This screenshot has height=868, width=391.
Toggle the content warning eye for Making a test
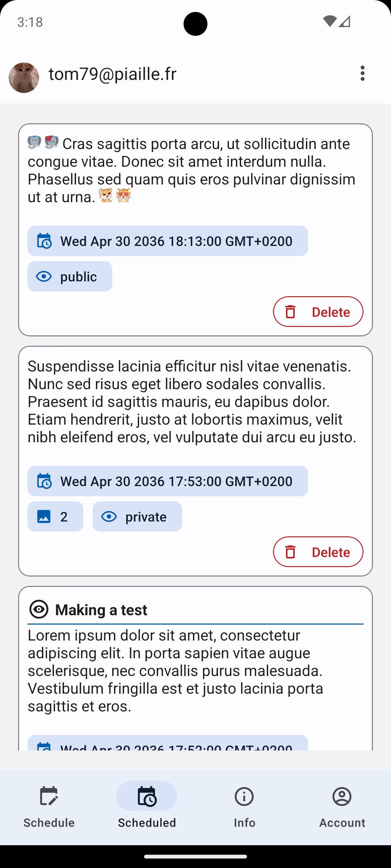(39, 610)
